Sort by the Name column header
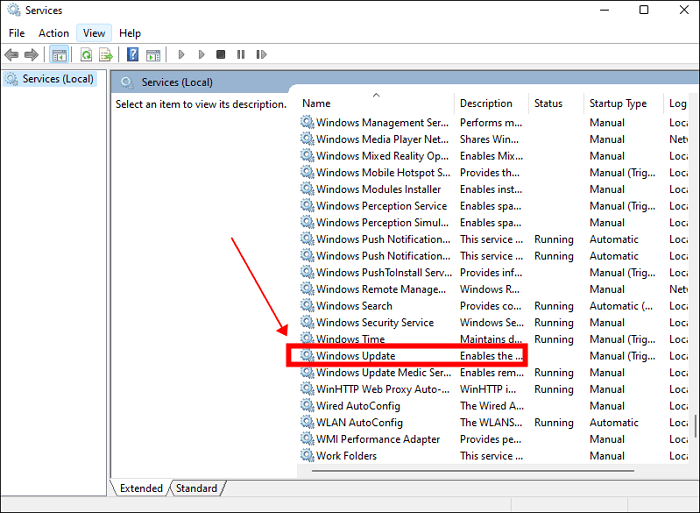Viewport: 700px width, 513px height. pyautogui.click(x=377, y=104)
